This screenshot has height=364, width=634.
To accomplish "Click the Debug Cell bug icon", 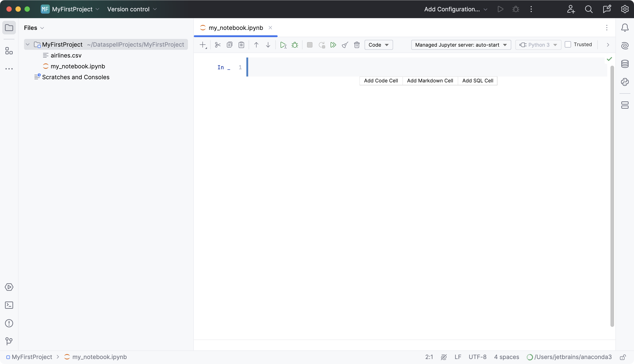I will (x=295, y=45).
